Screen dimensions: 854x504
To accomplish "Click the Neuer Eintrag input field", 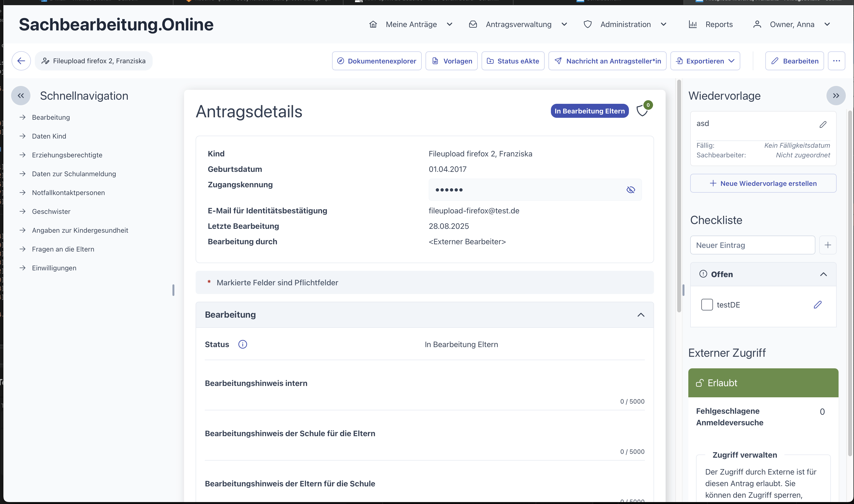I will coord(752,245).
